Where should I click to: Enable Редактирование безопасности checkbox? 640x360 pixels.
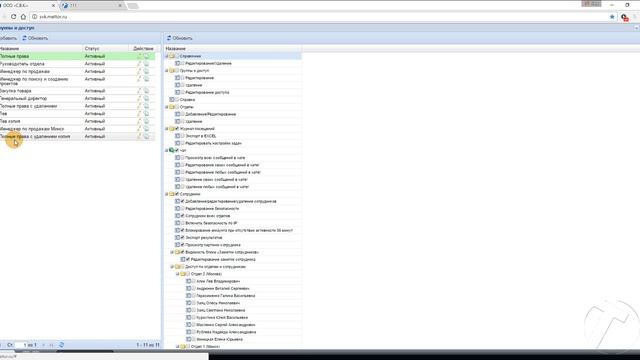182,209
